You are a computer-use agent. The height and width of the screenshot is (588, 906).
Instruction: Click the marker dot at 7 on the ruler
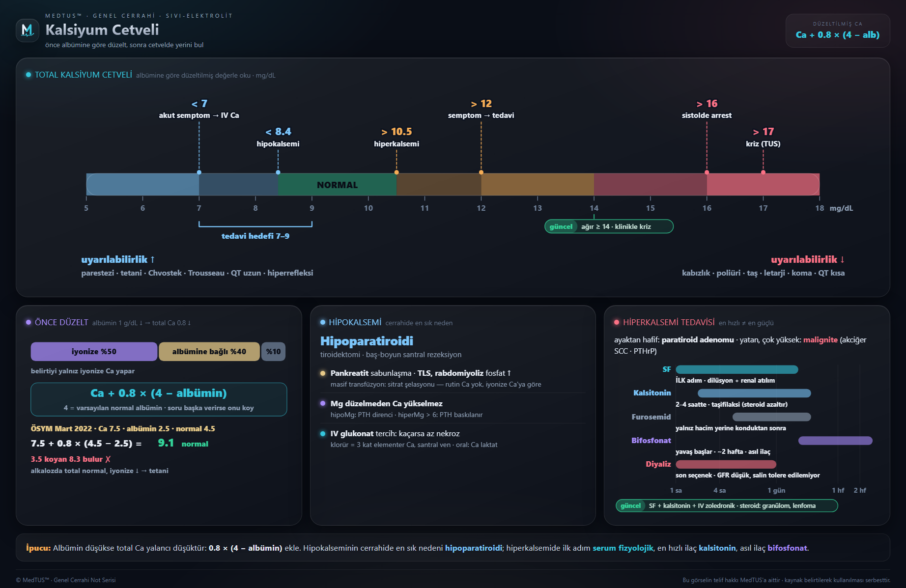click(x=199, y=172)
